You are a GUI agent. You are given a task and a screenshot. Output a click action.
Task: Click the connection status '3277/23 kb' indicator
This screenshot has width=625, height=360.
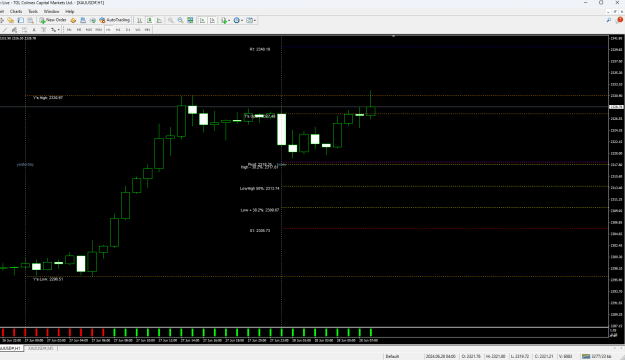point(596,356)
